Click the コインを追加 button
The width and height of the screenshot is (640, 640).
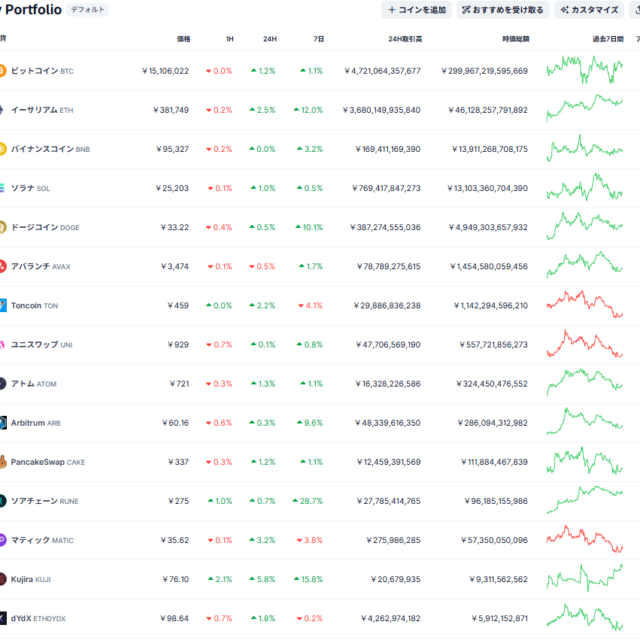[x=416, y=10]
